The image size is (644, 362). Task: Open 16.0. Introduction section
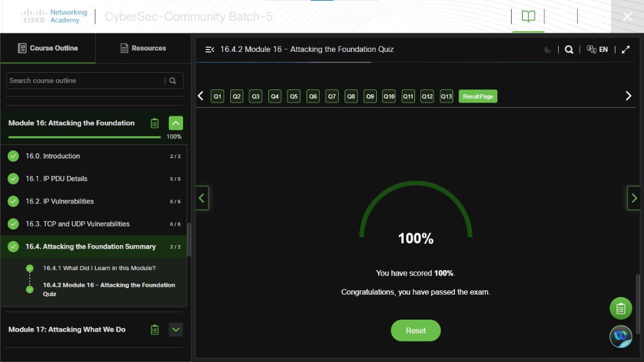pyautogui.click(x=94, y=156)
